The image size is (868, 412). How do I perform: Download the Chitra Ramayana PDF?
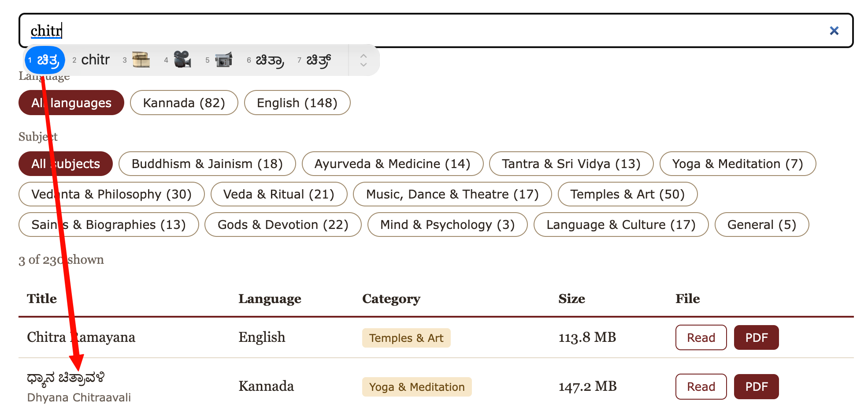click(x=757, y=337)
